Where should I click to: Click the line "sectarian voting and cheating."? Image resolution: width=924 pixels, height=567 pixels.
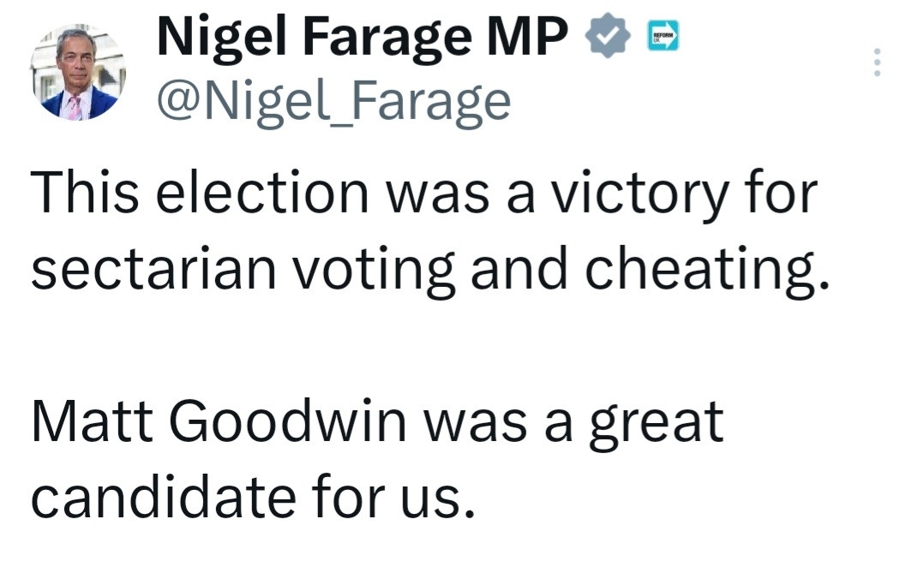point(430,267)
